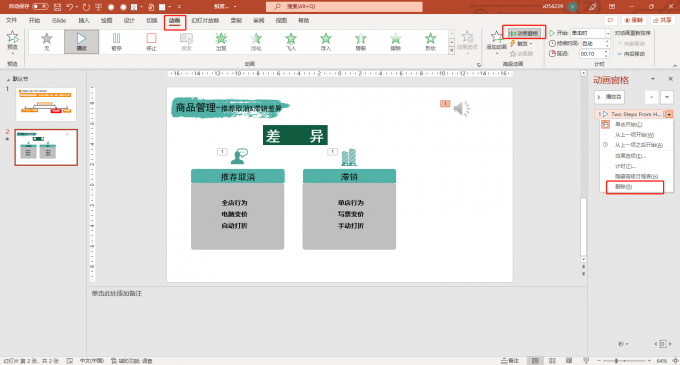This screenshot has width=680, height=365.
Task: Toggle the AutoSave (自动保存) switch
Action: click(x=40, y=7)
